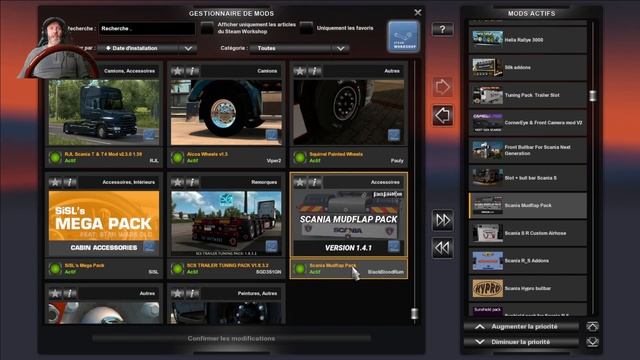Favorite the Scania Mudflap Pack card star

pos(300,182)
